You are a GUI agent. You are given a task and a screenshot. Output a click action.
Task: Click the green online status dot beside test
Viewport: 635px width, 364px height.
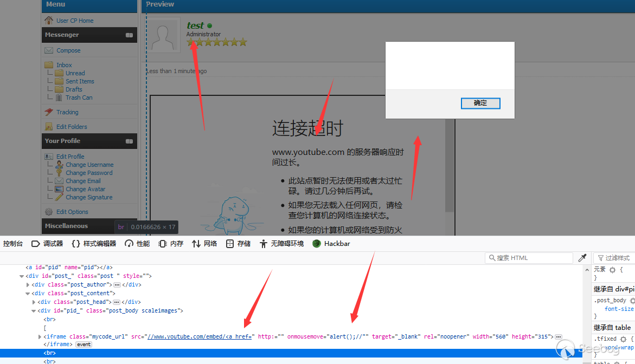209,26
